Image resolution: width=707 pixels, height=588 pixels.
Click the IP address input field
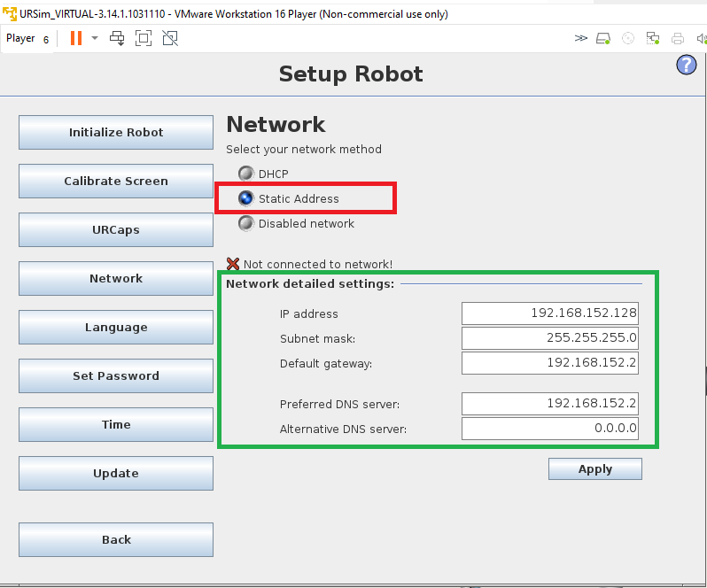550,313
